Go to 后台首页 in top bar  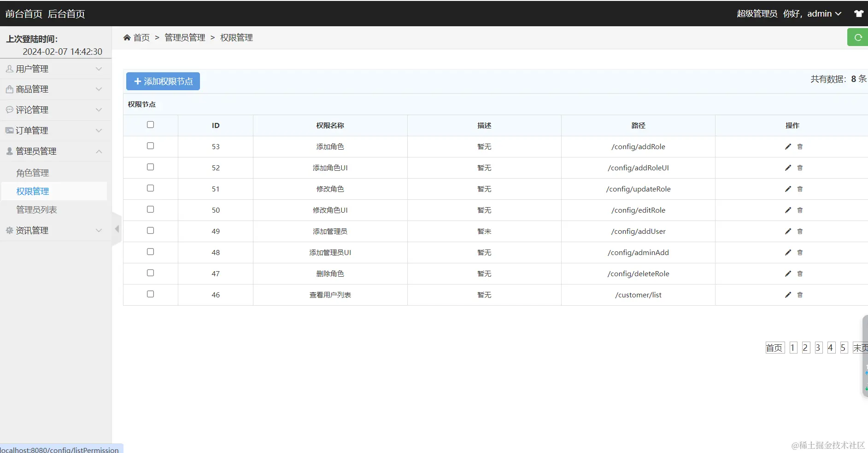click(x=66, y=14)
